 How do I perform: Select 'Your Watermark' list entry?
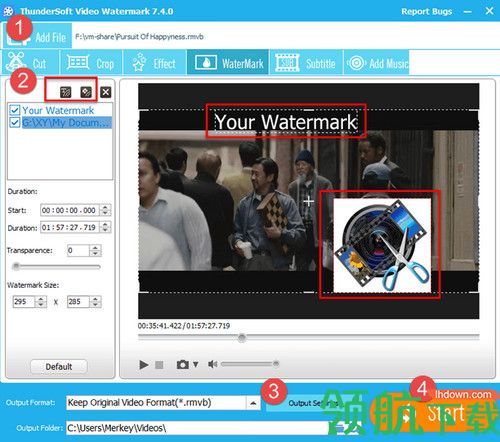tap(58, 110)
